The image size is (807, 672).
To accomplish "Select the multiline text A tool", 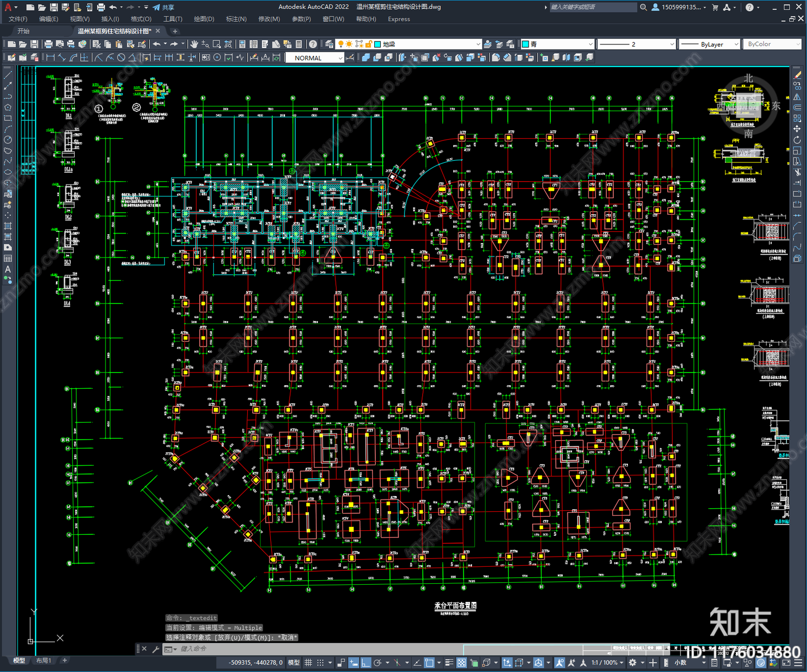I will click(x=8, y=269).
